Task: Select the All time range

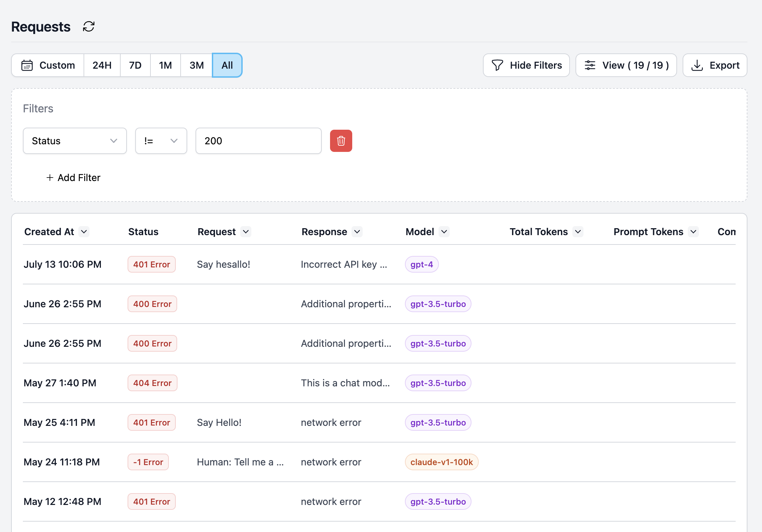Action: pyautogui.click(x=227, y=65)
